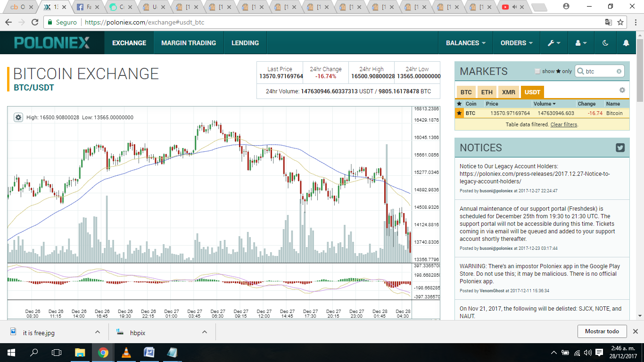Sort markets by Price column

coord(492,104)
